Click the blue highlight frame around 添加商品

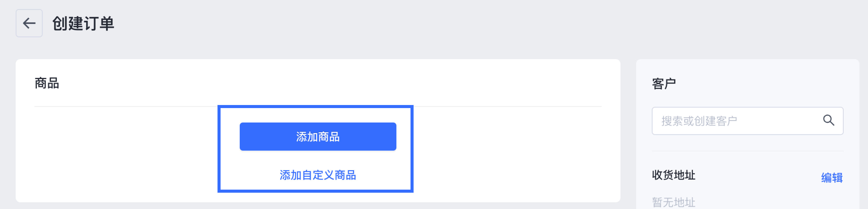pyautogui.click(x=315, y=107)
